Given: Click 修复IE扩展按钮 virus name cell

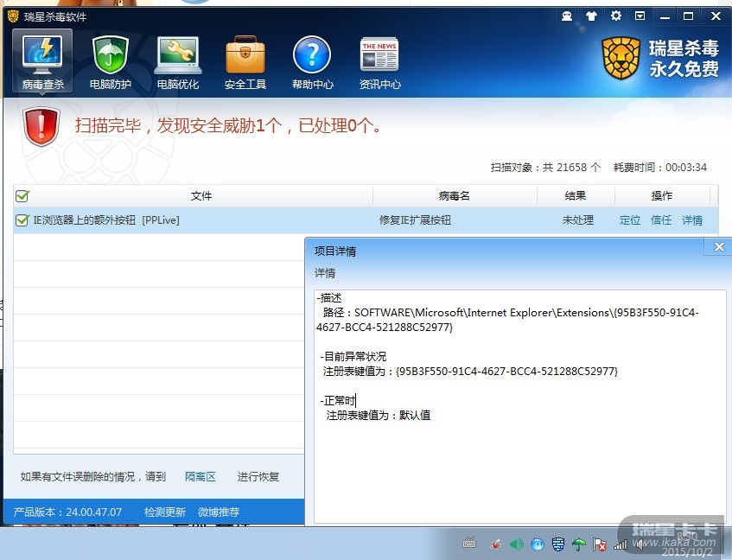Looking at the screenshot, I should 415,220.
